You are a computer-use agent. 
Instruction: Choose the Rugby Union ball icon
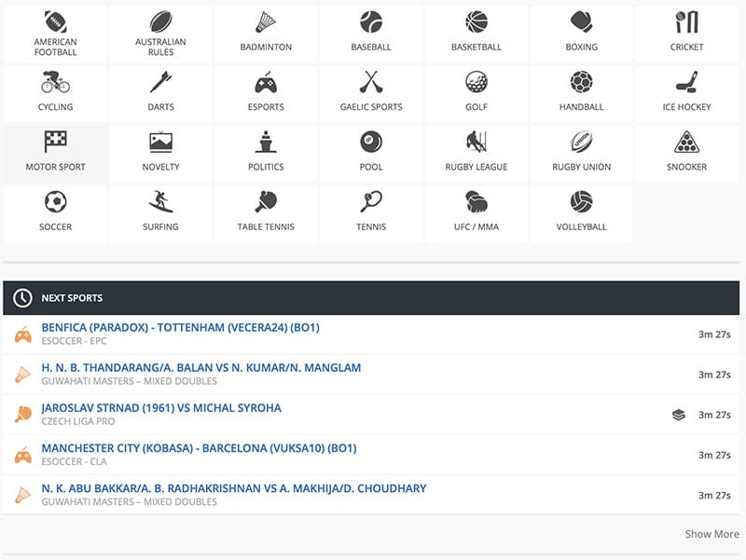[581, 142]
